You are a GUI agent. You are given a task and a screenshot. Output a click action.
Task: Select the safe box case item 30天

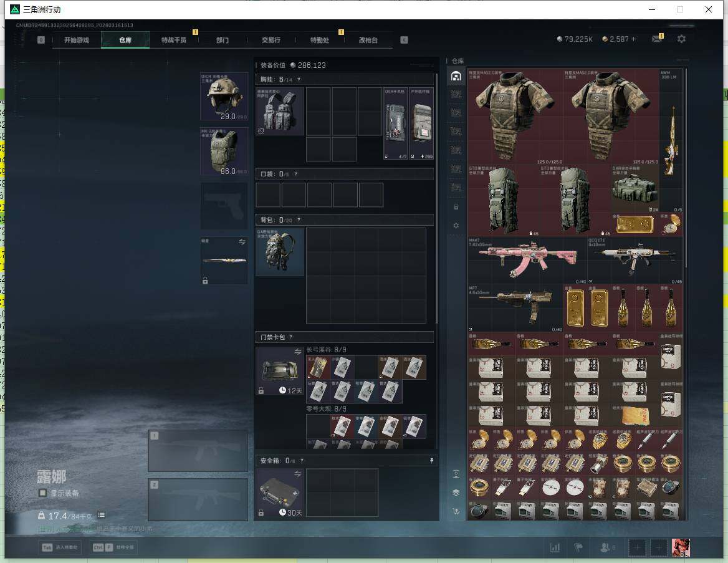280,493
